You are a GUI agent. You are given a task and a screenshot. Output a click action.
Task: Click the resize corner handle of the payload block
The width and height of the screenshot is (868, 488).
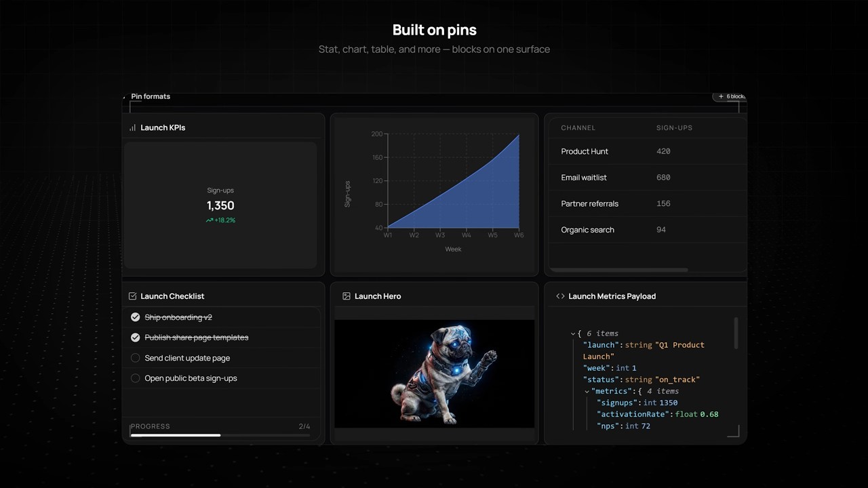[x=734, y=432]
